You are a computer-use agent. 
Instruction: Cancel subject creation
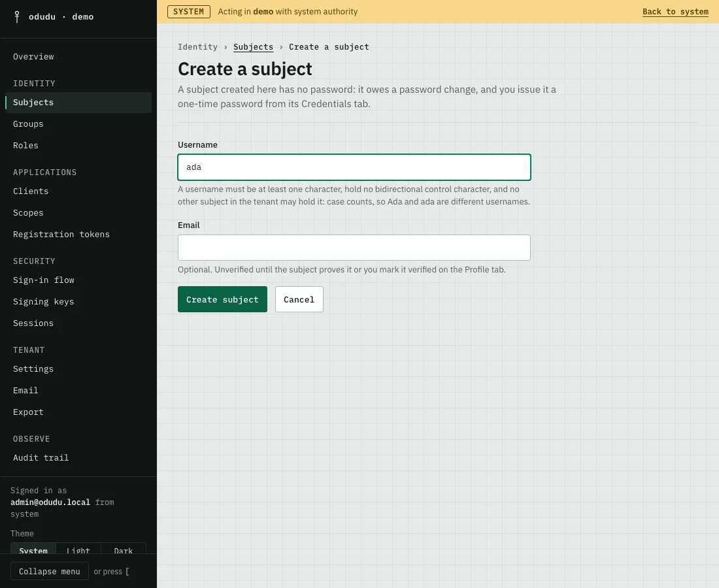[x=299, y=300]
